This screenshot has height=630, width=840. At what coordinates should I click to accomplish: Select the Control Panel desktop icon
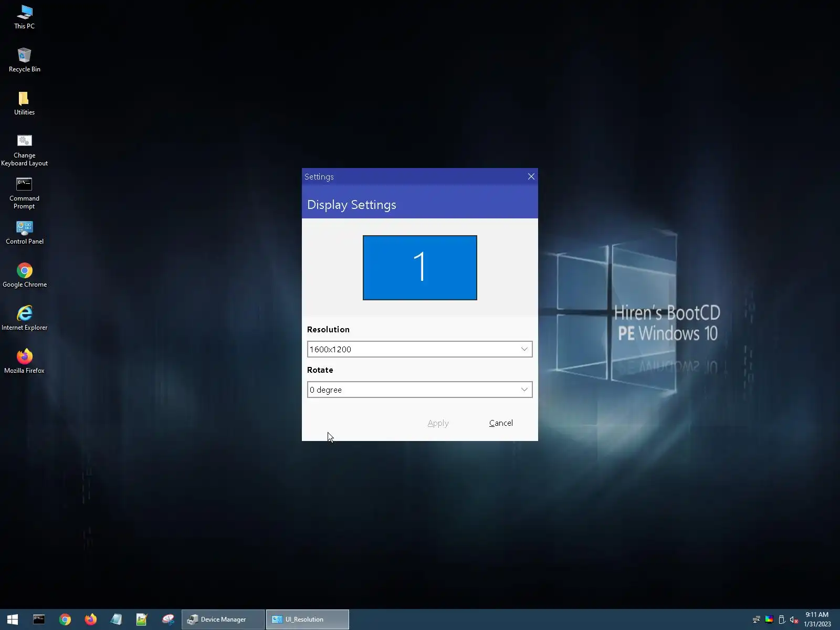pyautogui.click(x=24, y=233)
